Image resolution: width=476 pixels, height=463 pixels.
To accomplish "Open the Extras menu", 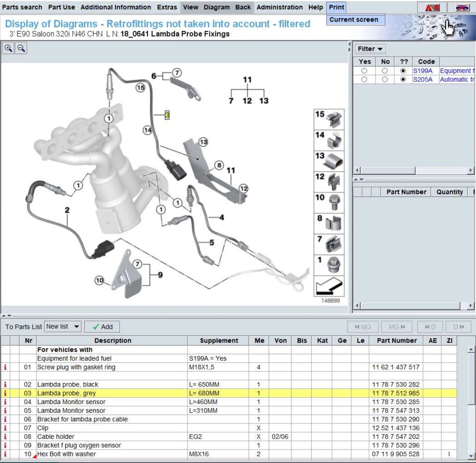I will 167,7.
